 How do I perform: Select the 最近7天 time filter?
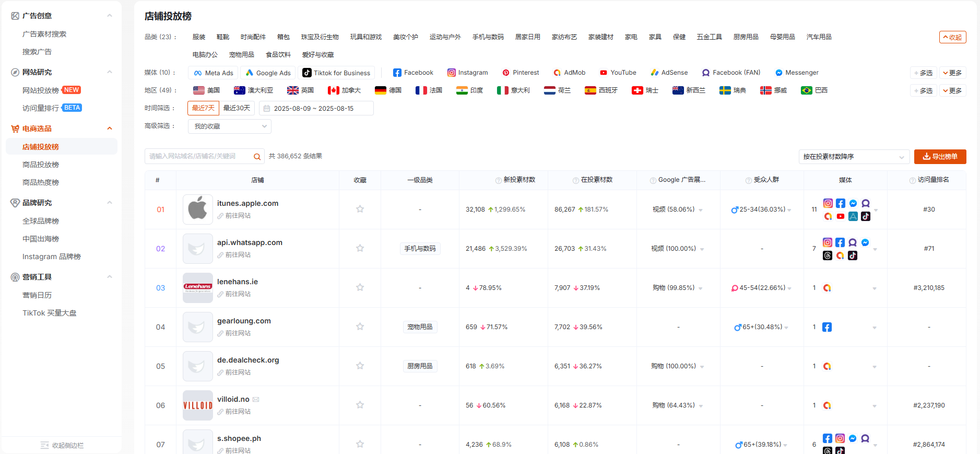(203, 108)
